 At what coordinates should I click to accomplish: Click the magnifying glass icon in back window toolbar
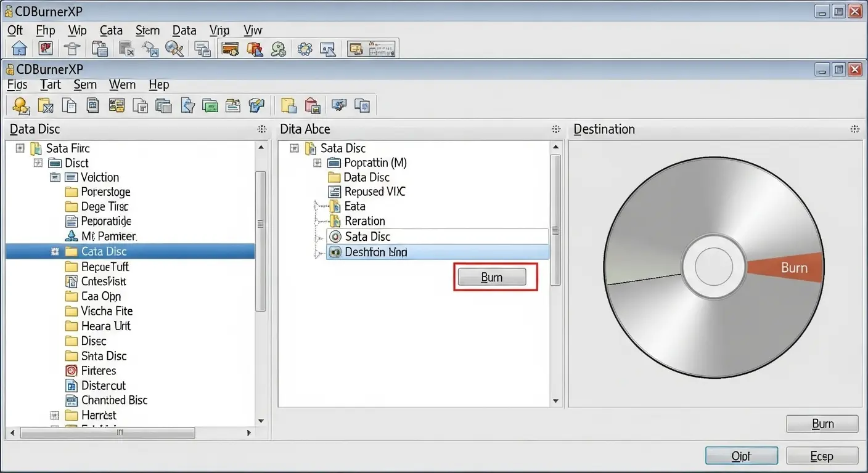pyautogui.click(x=175, y=49)
